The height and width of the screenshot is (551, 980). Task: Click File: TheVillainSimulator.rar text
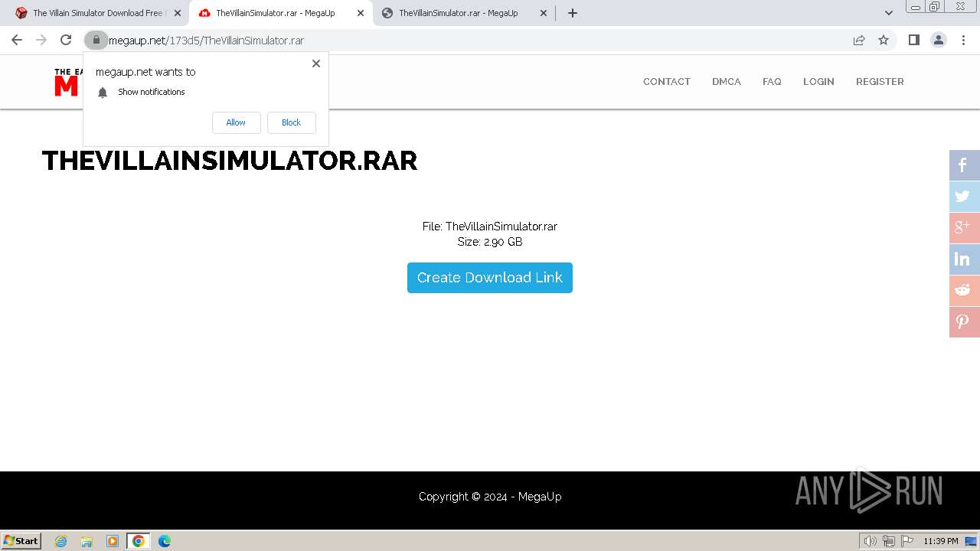[490, 227]
